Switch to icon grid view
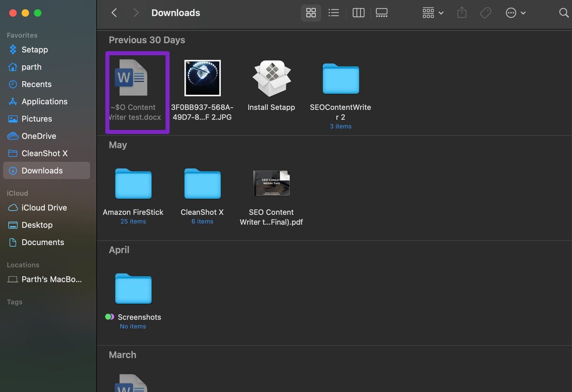The image size is (572, 392). 311,13
